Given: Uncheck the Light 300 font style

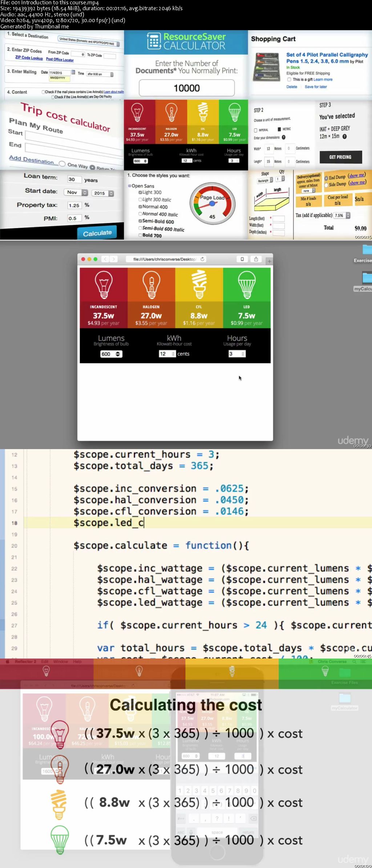Looking at the screenshot, I should tap(140, 192).
